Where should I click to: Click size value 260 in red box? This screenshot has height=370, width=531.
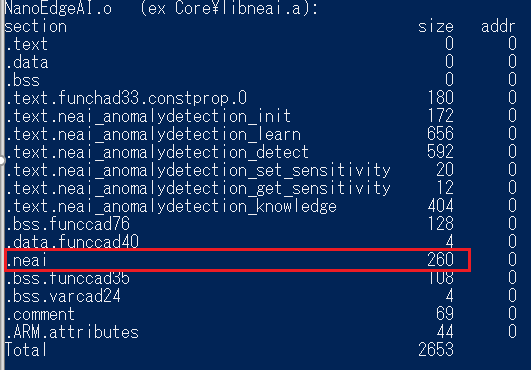pyautogui.click(x=440, y=260)
